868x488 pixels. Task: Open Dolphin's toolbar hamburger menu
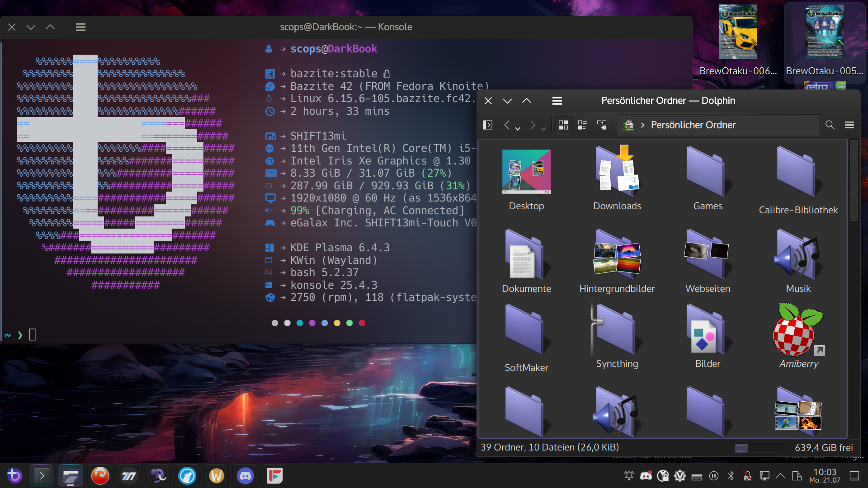click(849, 125)
